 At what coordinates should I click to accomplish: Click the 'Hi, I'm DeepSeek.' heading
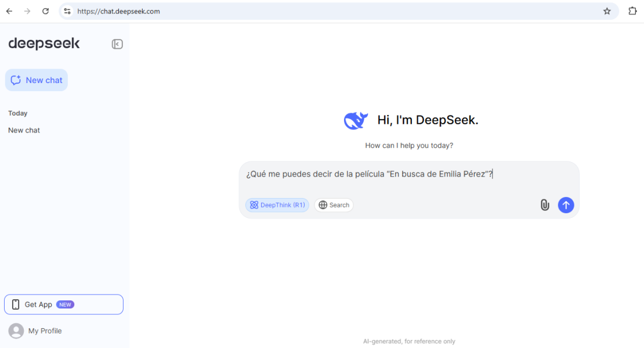pyautogui.click(x=428, y=120)
